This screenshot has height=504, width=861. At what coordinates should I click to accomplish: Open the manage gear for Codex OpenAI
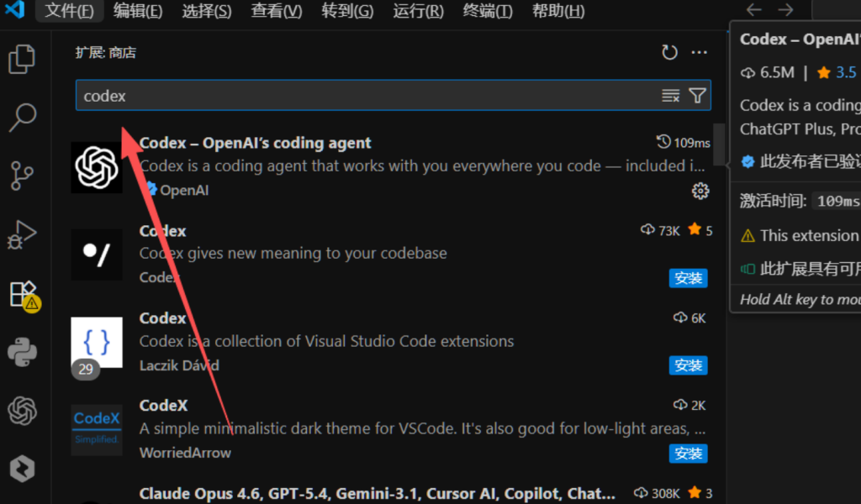(x=700, y=192)
